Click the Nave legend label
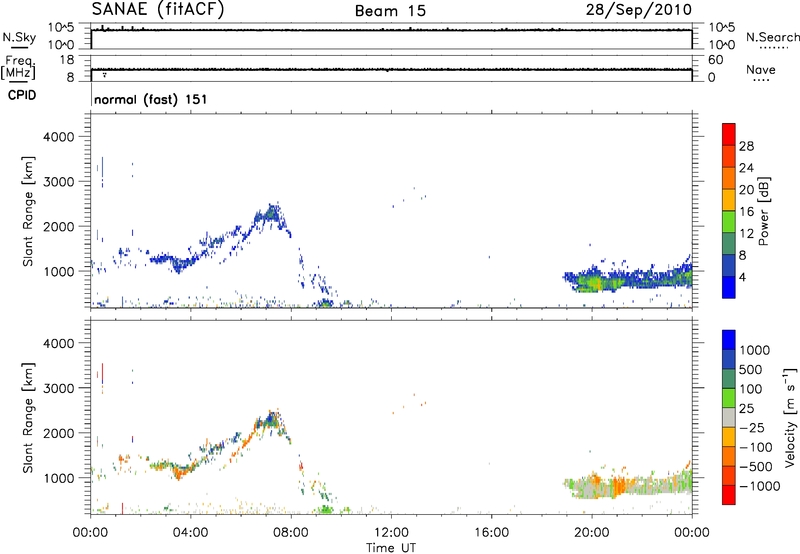Image resolution: width=800 pixels, height=554 pixels. tap(761, 70)
